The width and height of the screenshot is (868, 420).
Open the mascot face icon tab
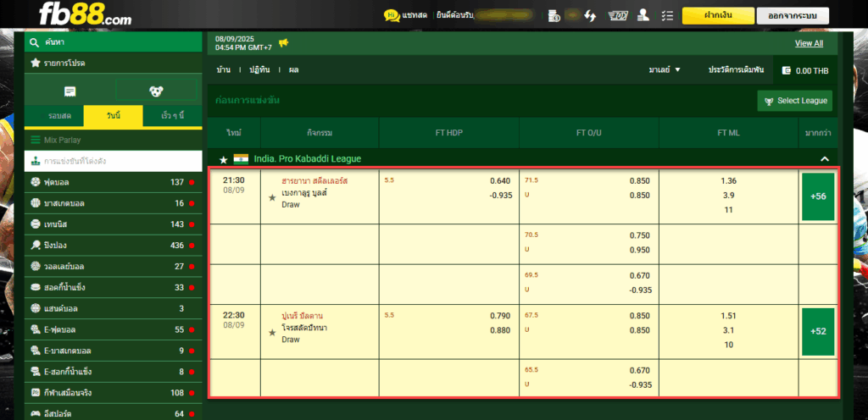[x=156, y=91]
